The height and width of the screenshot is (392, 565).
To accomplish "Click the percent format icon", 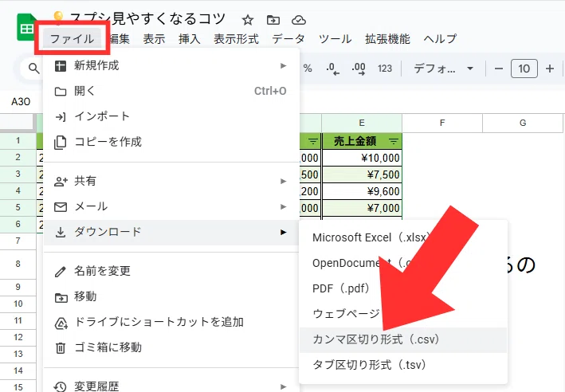I will (308, 68).
